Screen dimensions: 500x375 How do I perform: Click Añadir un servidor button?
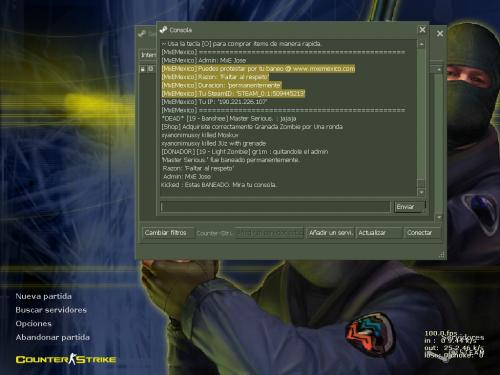pos(330,233)
